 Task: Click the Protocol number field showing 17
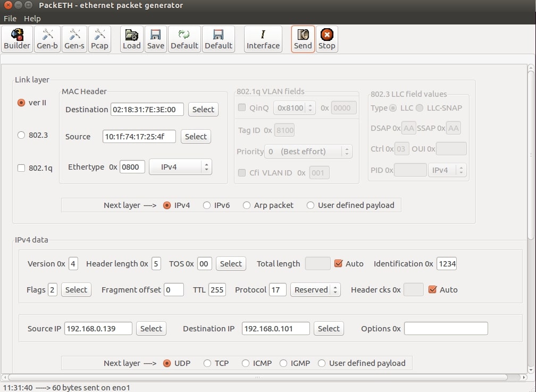point(278,290)
